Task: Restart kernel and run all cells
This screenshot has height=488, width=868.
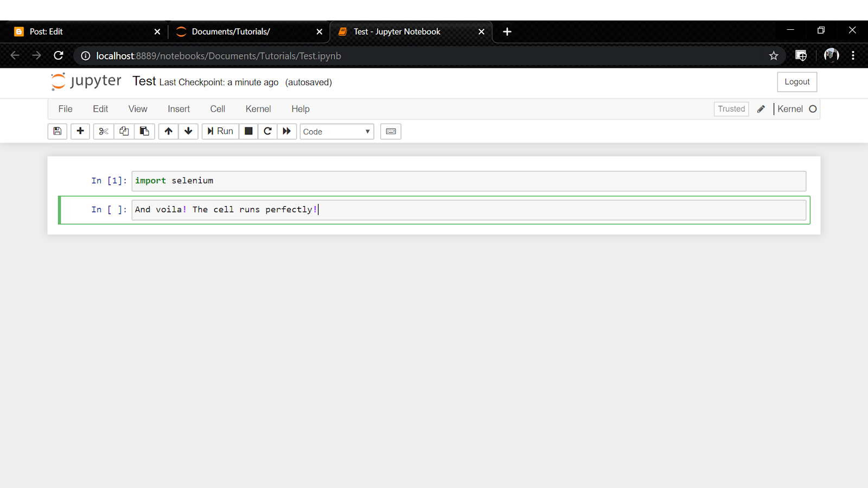Action: click(x=287, y=131)
